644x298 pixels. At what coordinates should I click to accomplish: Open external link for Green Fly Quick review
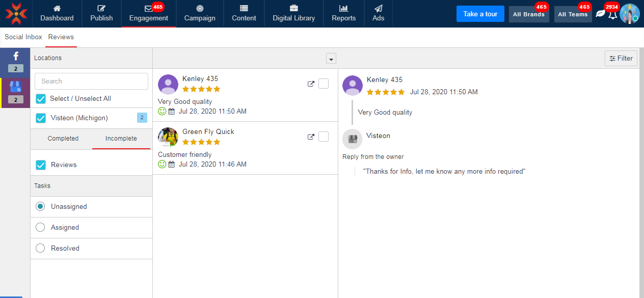click(x=311, y=137)
